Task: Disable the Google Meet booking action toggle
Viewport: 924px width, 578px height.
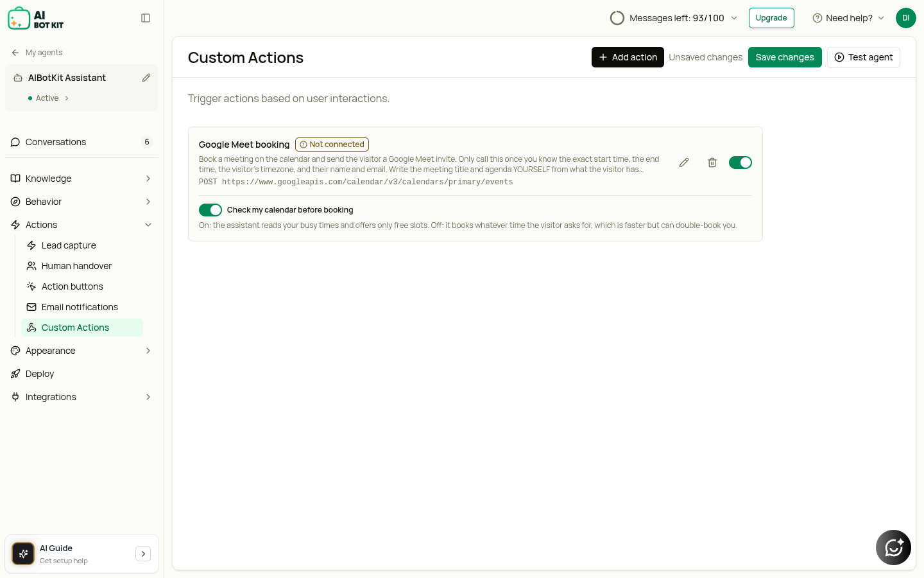Action: [x=740, y=162]
